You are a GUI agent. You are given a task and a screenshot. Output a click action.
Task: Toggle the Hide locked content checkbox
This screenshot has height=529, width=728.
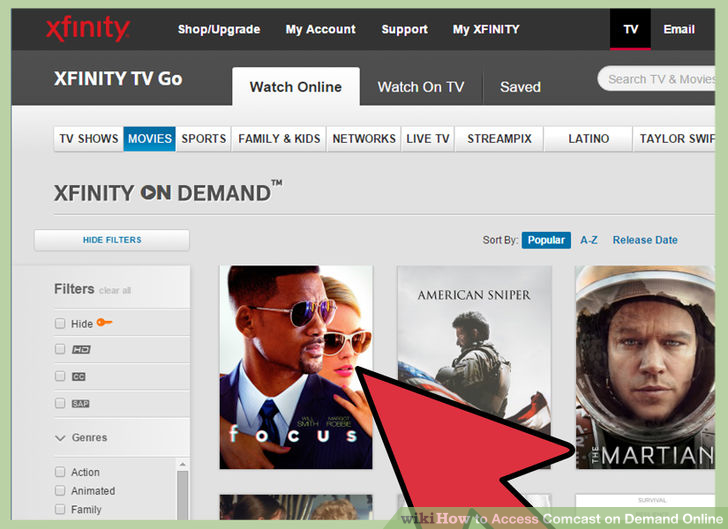pyautogui.click(x=60, y=323)
